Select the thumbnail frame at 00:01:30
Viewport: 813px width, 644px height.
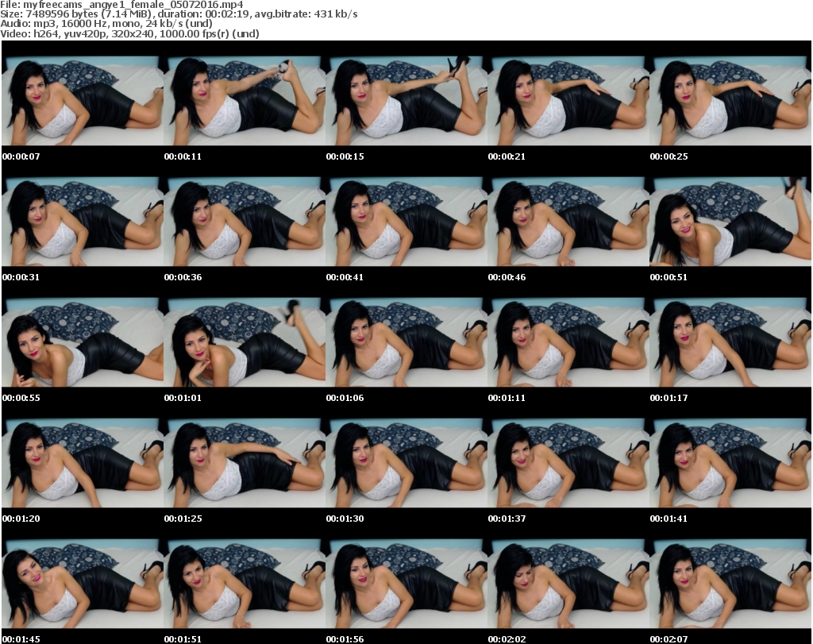(x=406, y=464)
